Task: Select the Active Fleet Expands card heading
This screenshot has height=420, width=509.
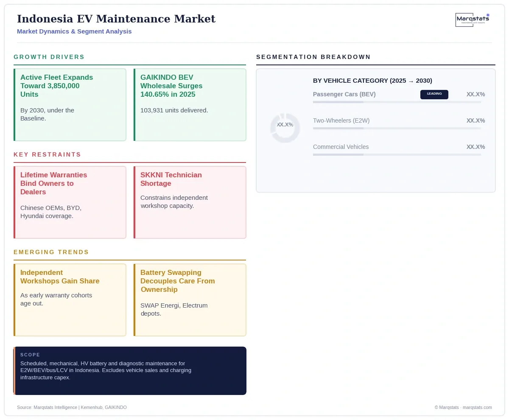Action: point(56,86)
